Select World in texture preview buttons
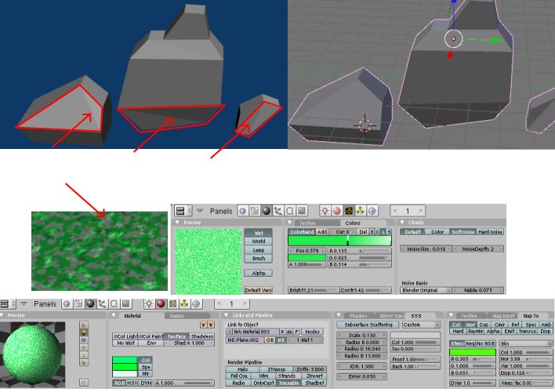The width and height of the screenshot is (555, 392). pyautogui.click(x=259, y=241)
